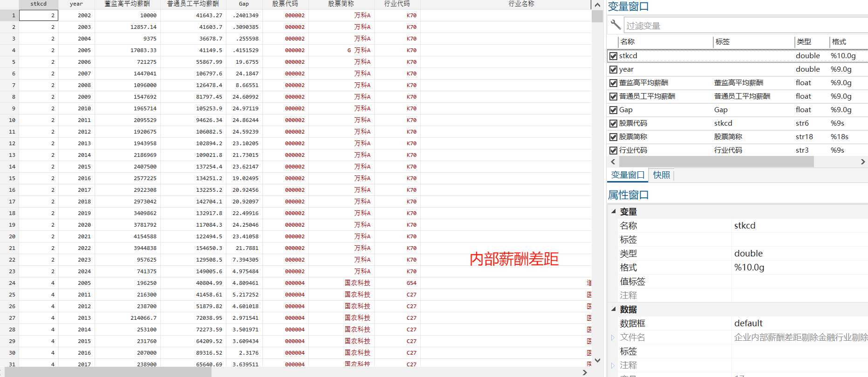Viewport: 868px width, 377px height.
Task: Click the variable list's scroll-left arrow
Action: point(613,162)
